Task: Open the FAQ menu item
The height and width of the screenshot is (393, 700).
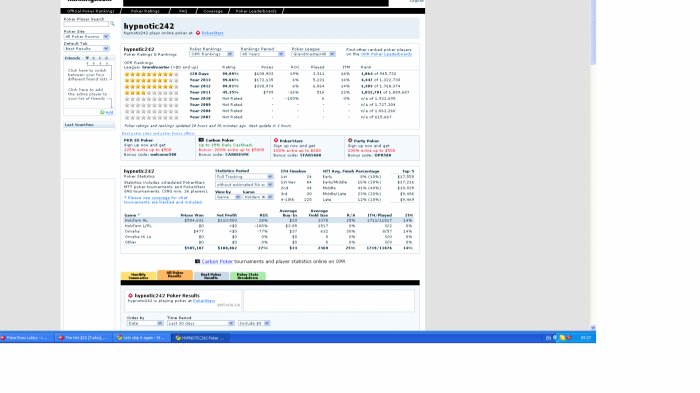Action: [183, 11]
